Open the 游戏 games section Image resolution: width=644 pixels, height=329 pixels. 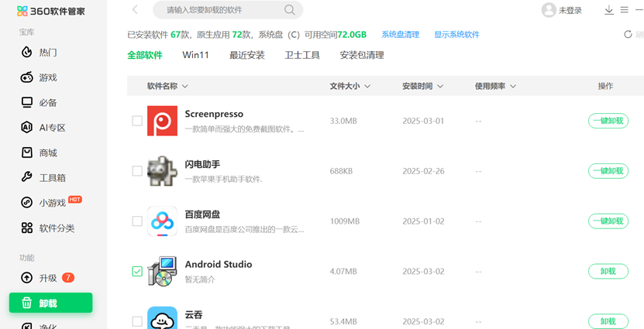coord(39,77)
